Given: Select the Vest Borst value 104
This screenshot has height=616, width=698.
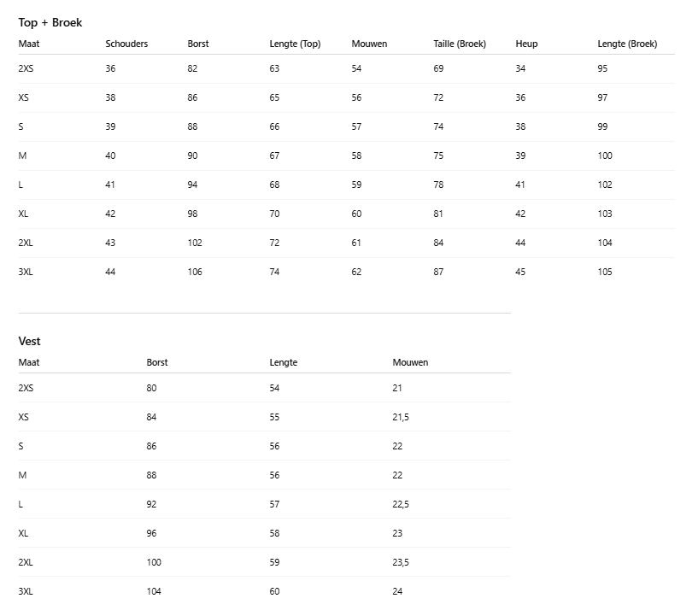Looking at the screenshot, I should pos(154,591).
